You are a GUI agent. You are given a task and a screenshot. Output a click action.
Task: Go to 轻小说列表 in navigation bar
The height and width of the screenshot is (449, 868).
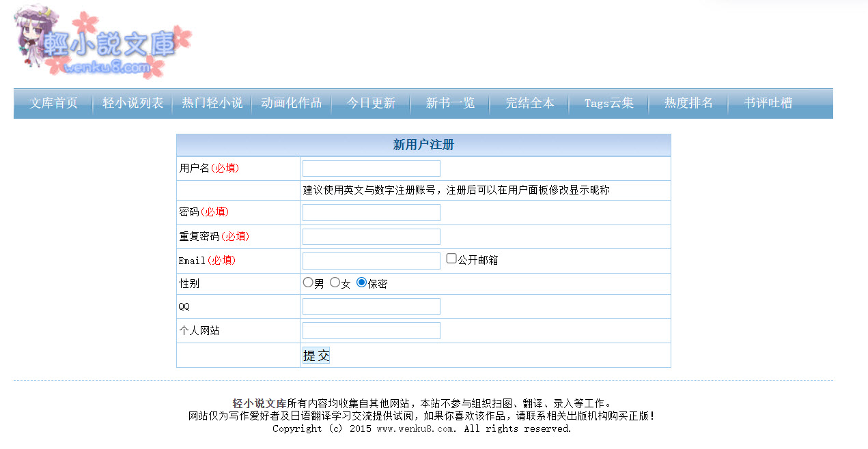[133, 103]
